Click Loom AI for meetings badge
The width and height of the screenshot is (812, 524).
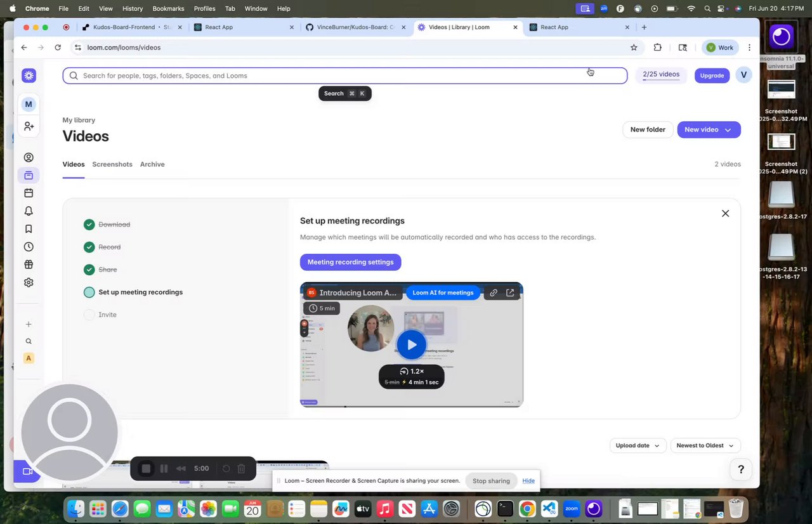pyautogui.click(x=443, y=292)
